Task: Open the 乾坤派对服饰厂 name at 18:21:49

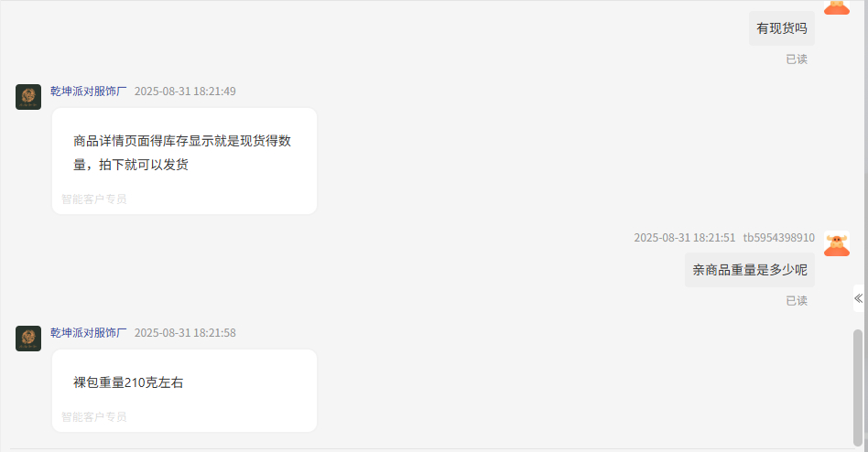Action: pyautogui.click(x=89, y=91)
